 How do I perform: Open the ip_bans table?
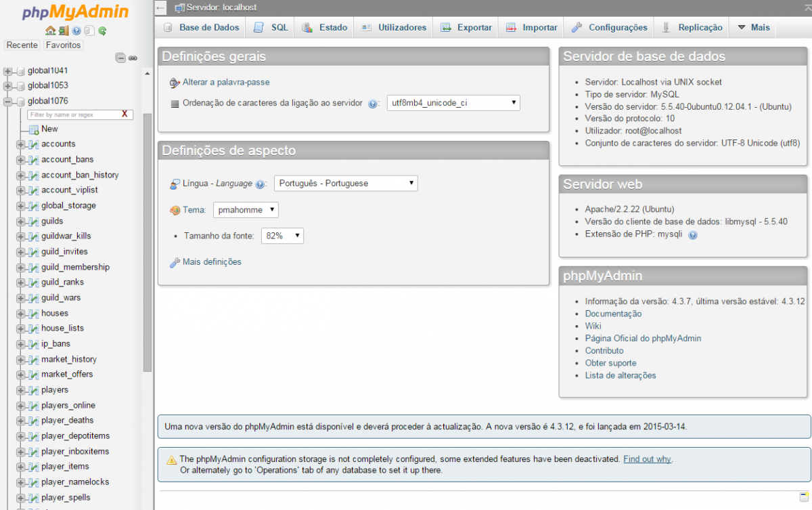[55, 344]
